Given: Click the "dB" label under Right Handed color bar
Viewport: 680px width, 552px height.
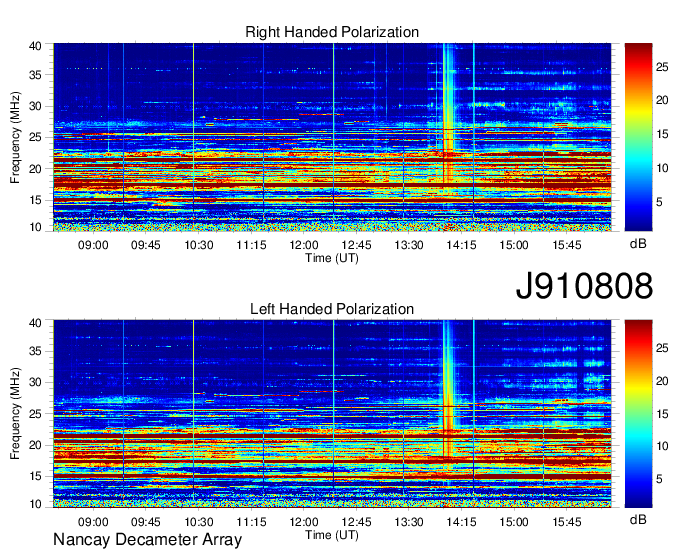Looking at the screenshot, I should 638,244.
